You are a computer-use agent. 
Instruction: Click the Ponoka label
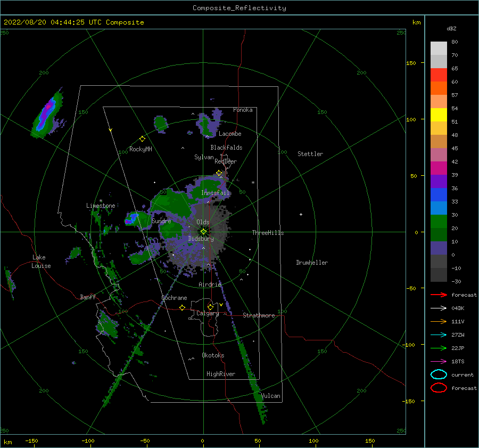[243, 110]
